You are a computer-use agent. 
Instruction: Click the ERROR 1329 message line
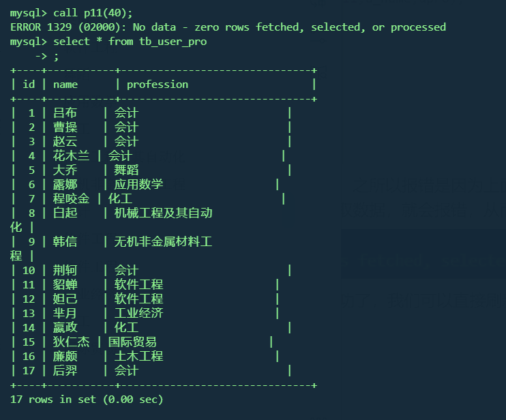(228, 27)
